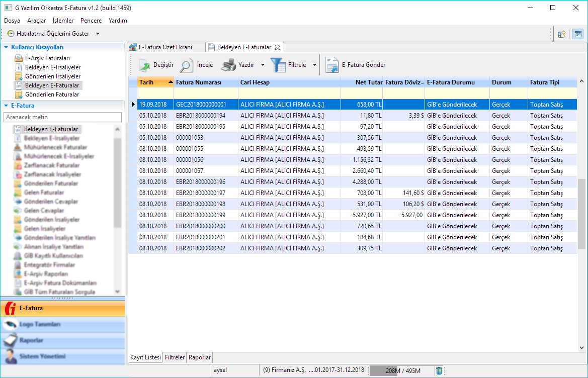588x378 pixels.
Task: Close the Bekleyen E-Faturalar tab
Action: 278,47
